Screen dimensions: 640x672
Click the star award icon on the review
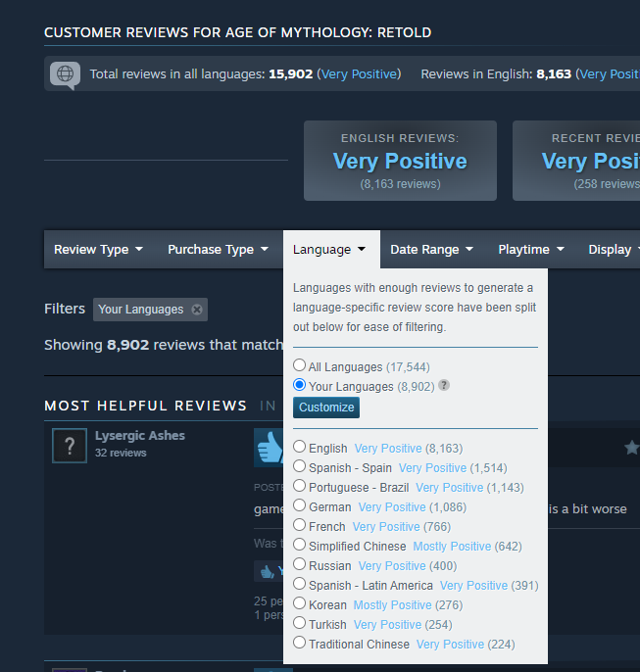pos(631,448)
